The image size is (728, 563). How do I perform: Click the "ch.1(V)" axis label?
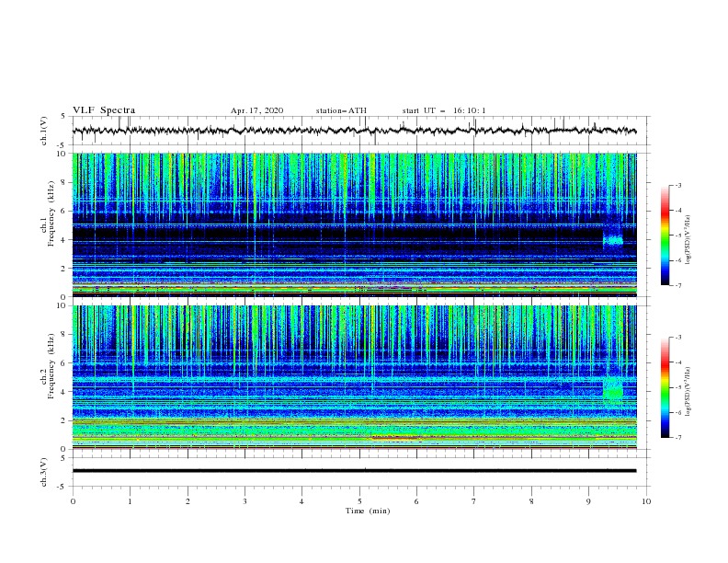coord(44,131)
